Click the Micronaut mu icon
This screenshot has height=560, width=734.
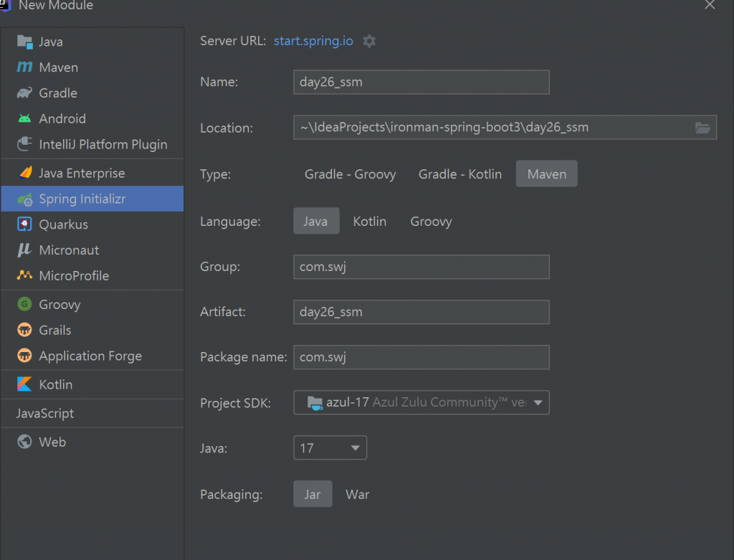(x=24, y=250)
